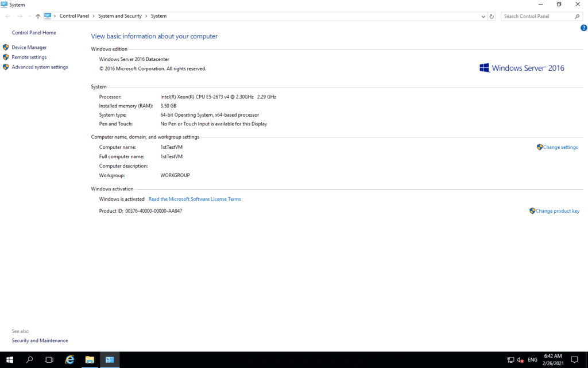Click the Up one level arrow

pyautogui.click(x=37, y=16)
